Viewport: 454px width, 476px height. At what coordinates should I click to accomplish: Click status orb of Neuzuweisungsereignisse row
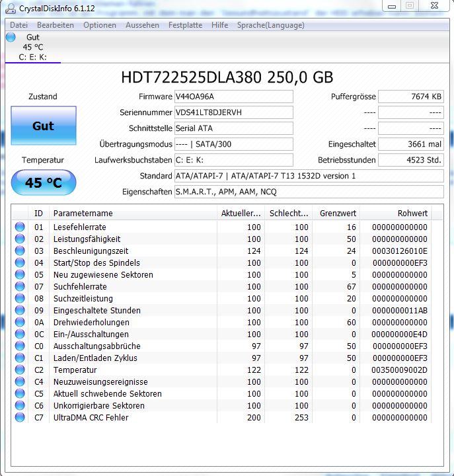point(20,381)
